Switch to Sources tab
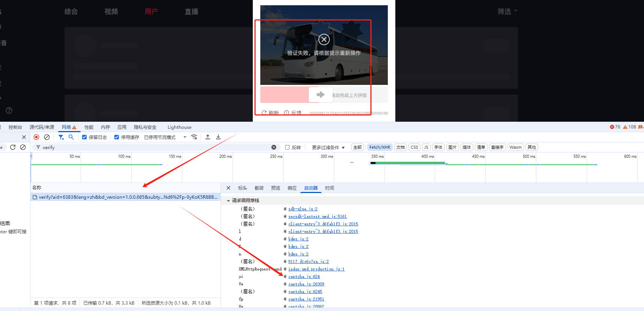The height and width of the screenshot is (311, 644). pyautogui.click(x=42, y=127)
